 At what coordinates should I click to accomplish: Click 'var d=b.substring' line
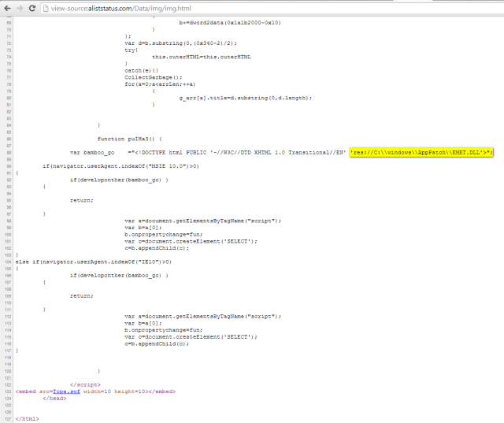(180, 43)
